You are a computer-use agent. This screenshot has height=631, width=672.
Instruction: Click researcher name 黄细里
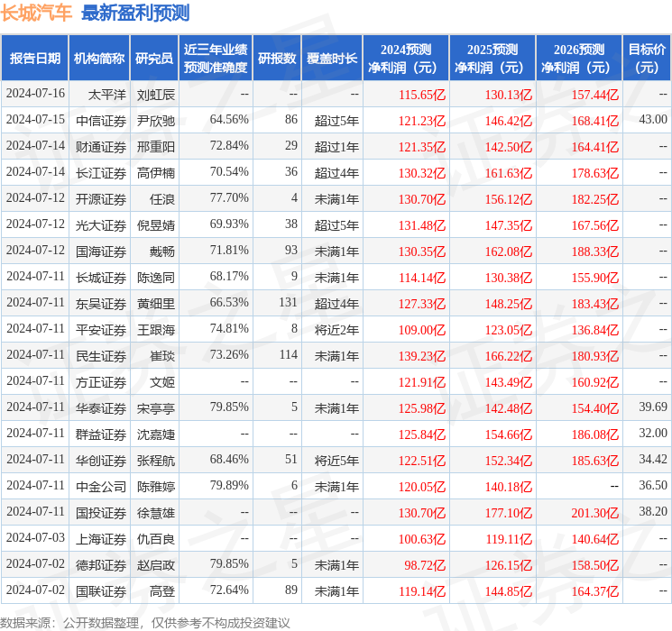click(x=156, y=304)
